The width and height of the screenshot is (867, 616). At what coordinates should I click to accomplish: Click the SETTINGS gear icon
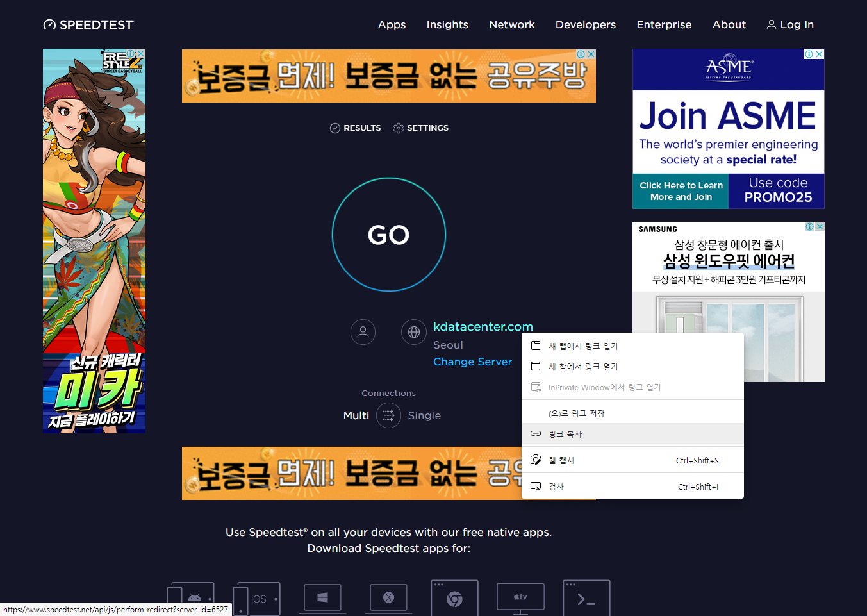tap(398, 128)
